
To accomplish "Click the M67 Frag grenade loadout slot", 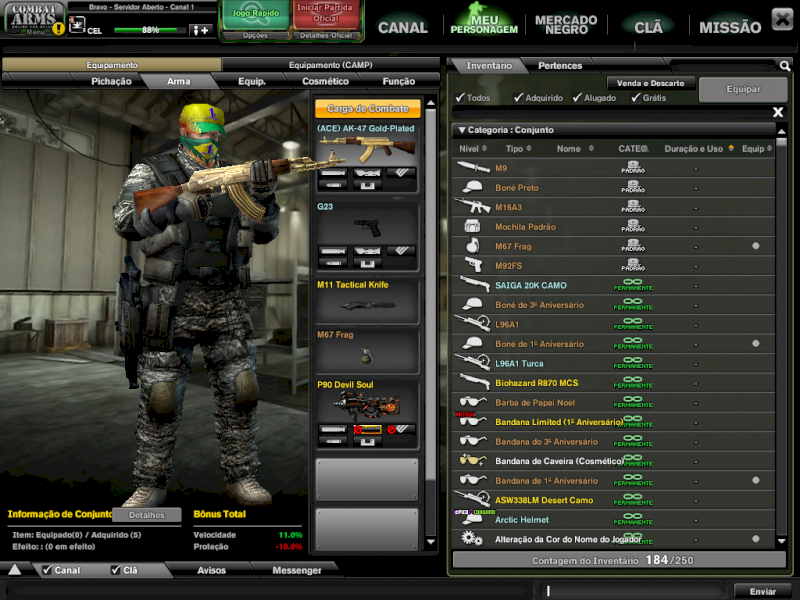I will tap(367, 352).
